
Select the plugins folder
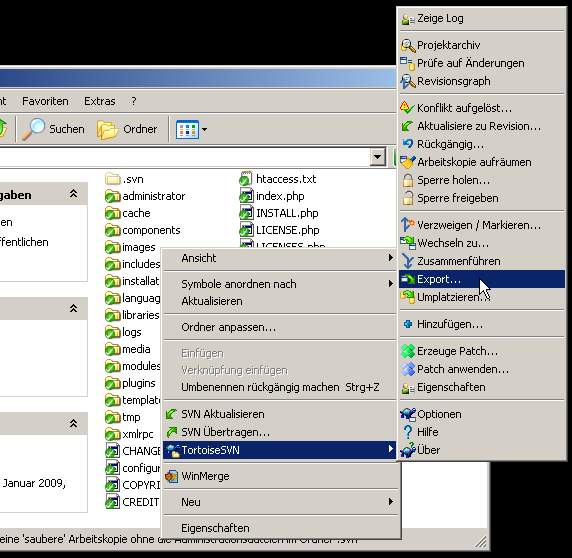pyautogui.click(x=130, y=383)
